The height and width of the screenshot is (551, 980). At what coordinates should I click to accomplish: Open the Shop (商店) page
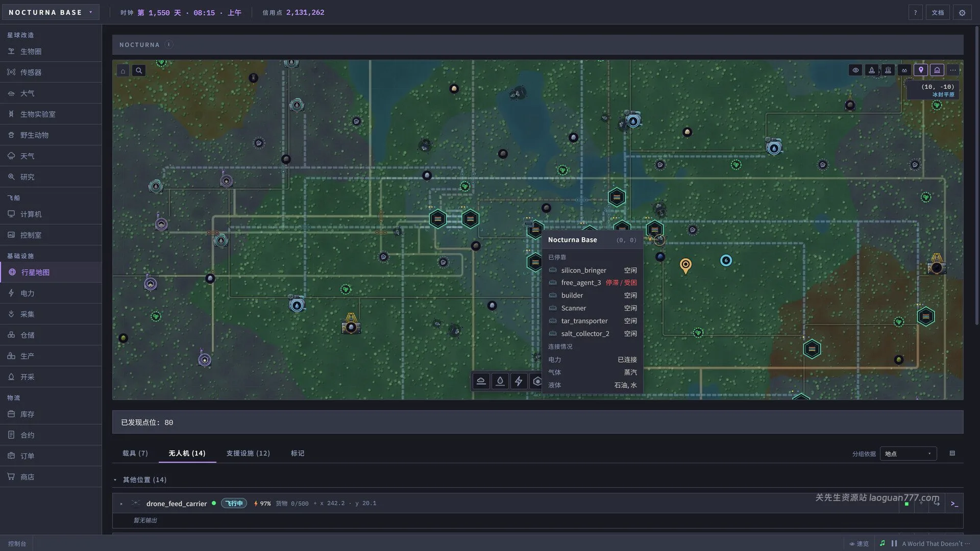point(51,477)
